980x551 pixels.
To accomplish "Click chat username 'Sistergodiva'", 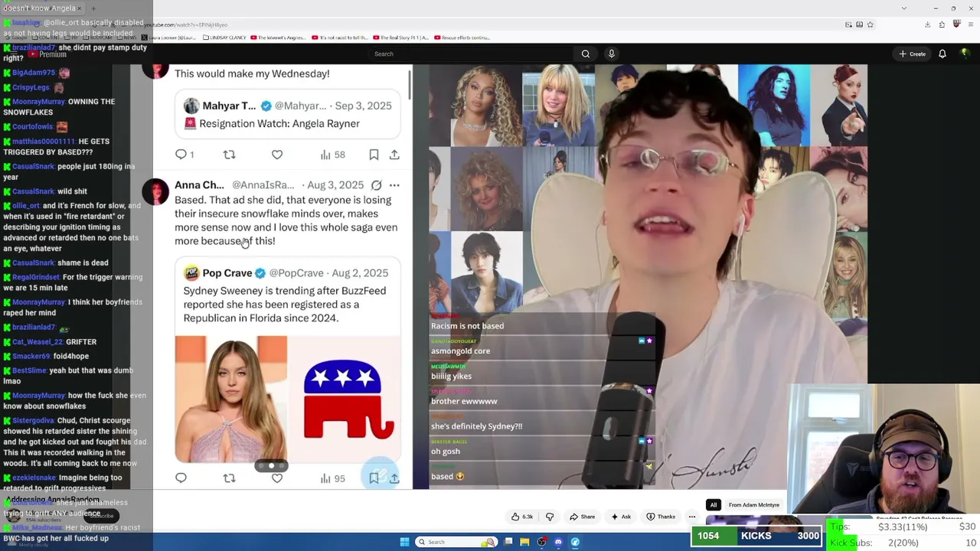I will 33,421.
